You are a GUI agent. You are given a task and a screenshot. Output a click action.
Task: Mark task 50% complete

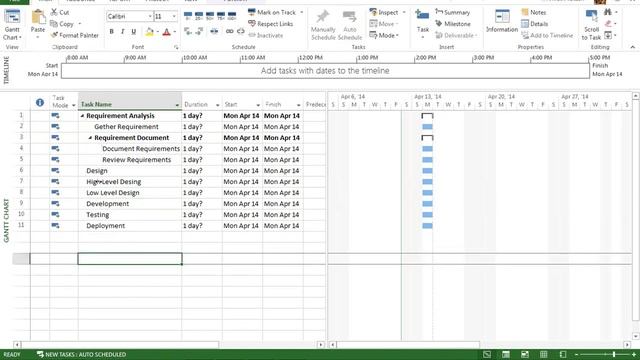pyautogui.click(x=210, y=16)
